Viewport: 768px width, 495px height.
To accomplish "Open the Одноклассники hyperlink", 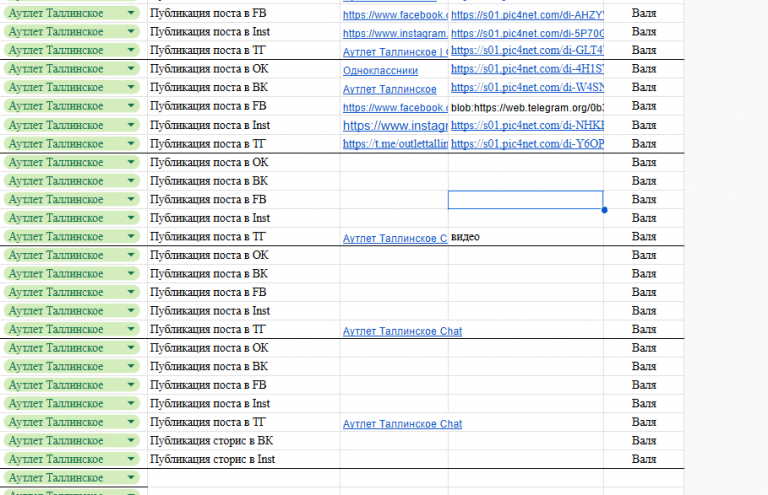I will 380,71.
